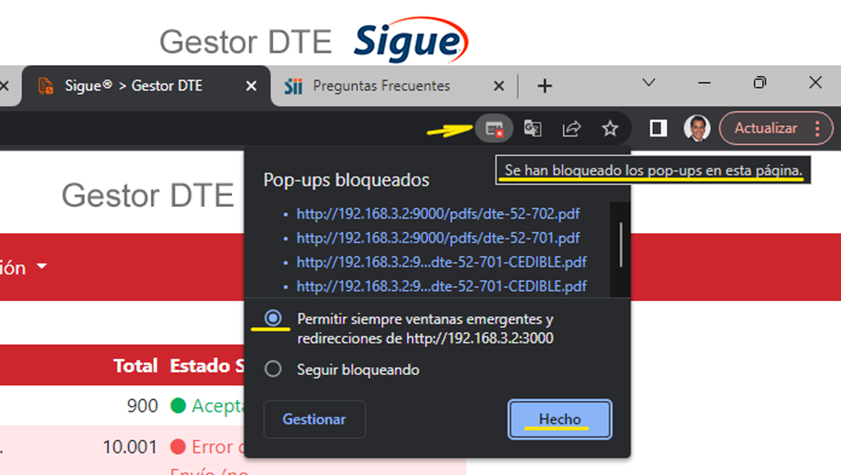Click the share page icon

click(x=571, y=129)
